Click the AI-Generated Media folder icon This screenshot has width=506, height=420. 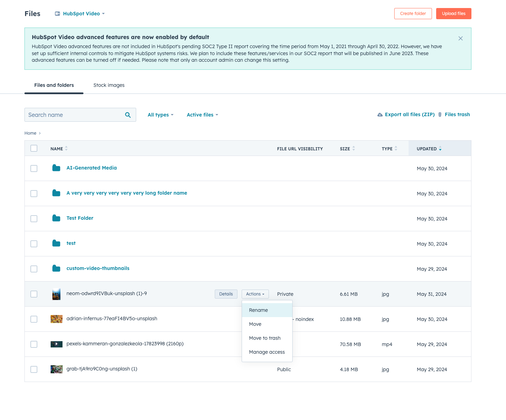tap(56, 168)
